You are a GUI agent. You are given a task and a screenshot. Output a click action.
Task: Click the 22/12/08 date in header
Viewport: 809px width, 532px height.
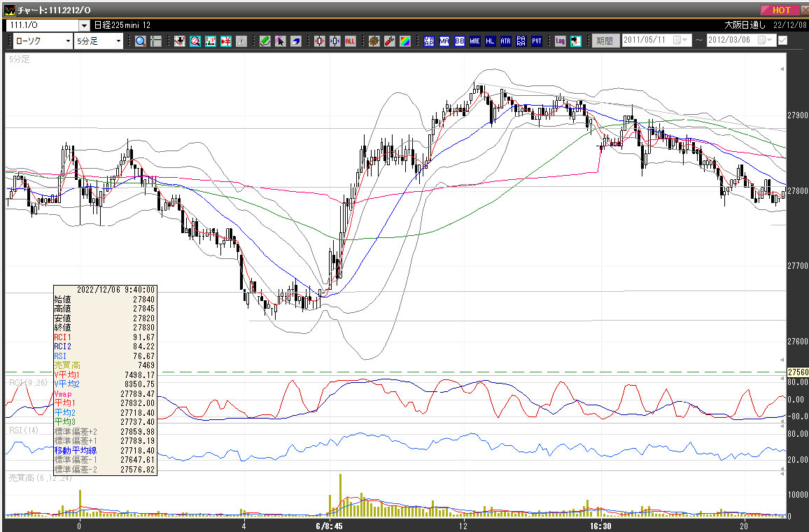pos(789,25)
